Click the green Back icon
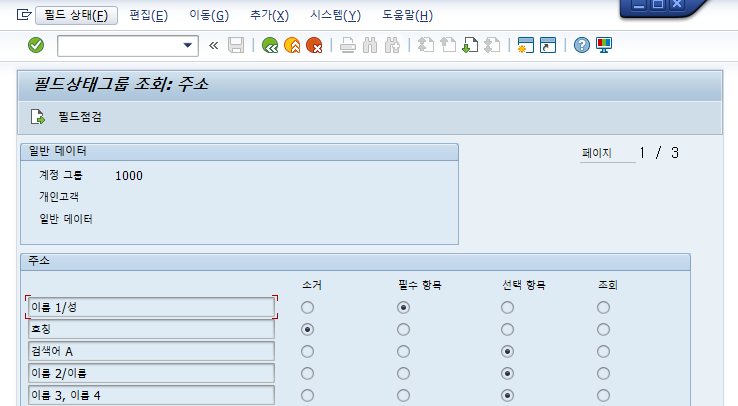 click(x=270, y=46)
